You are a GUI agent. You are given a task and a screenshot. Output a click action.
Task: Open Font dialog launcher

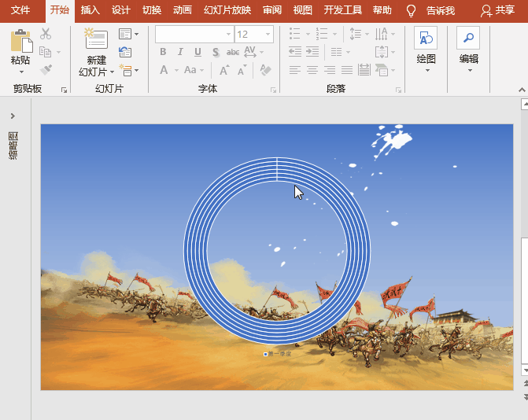(273, 90)
